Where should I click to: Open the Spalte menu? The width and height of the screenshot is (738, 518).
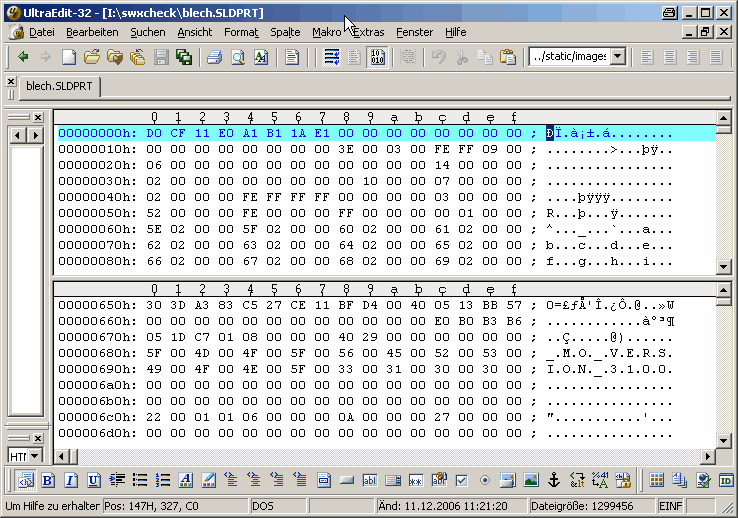click(x=285, y=32)
